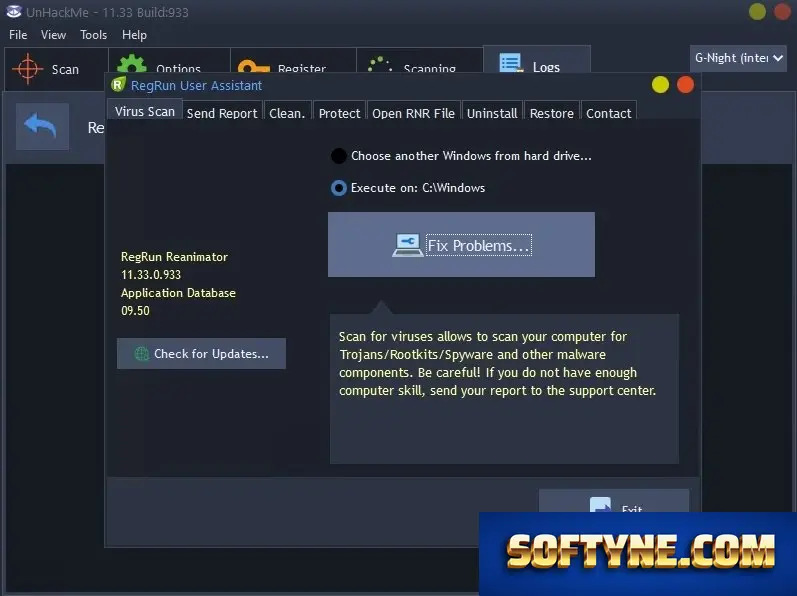The image size is (797, 596).
Task: Click the Scan crosshair icon
Action: click(x=27, y=69)
